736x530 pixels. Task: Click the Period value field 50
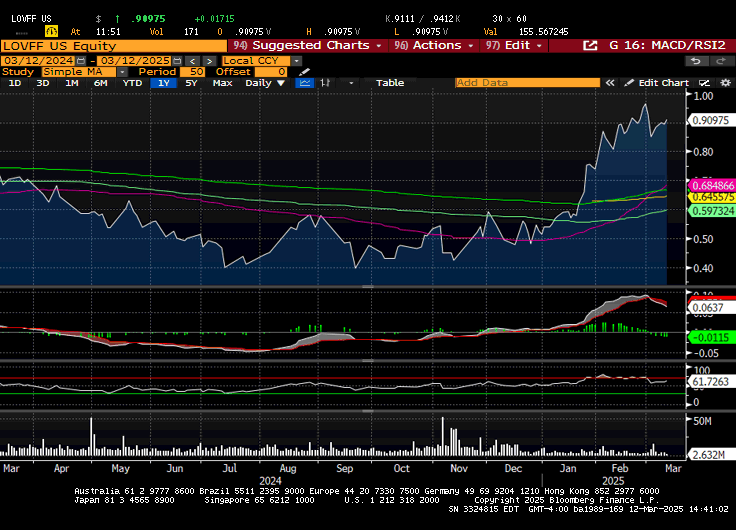pos(192,72)
